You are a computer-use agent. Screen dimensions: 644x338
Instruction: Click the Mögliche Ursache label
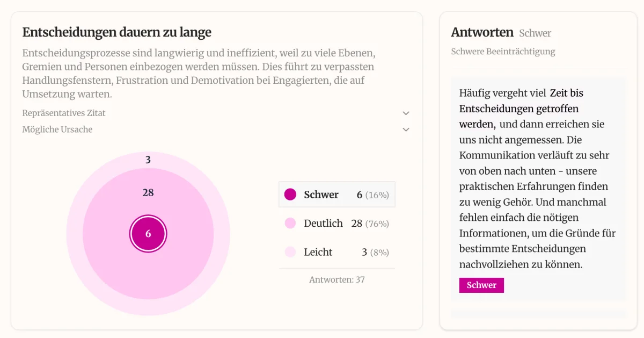[x=57, y=130]
